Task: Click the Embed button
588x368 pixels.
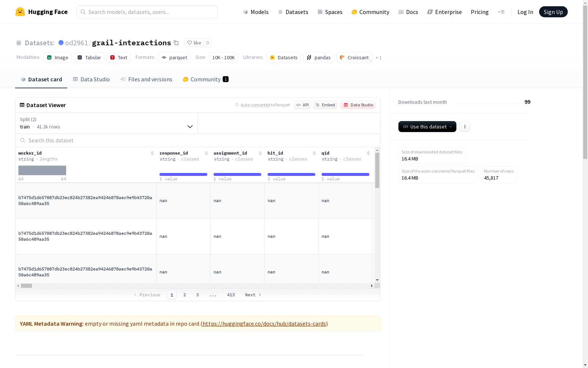Action: (325, 105)
